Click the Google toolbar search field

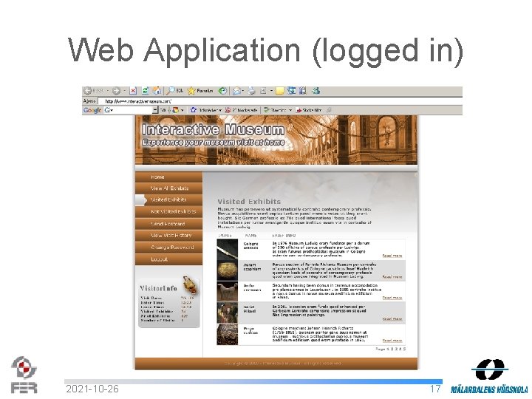pyautogui.click(x=129, y=110)
